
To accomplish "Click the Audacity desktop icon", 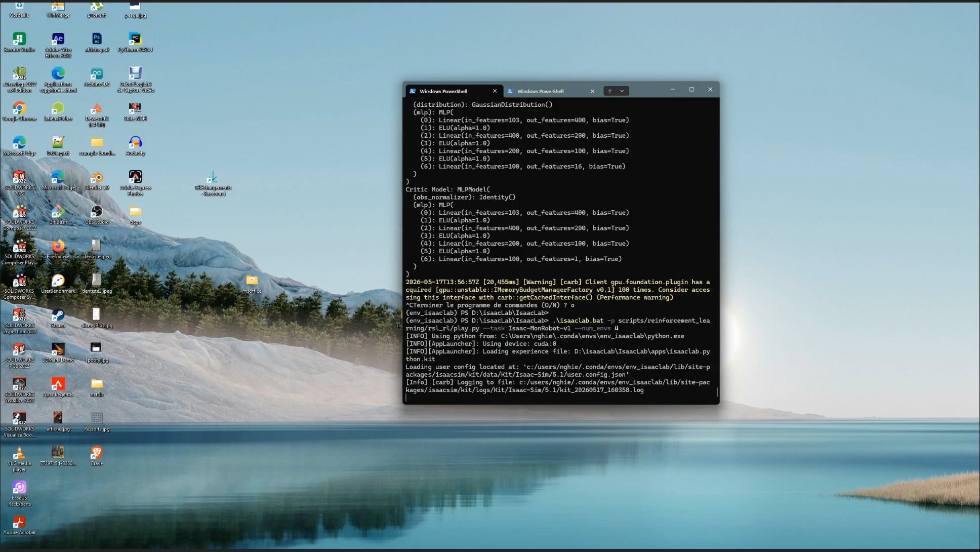I will 135,146.
